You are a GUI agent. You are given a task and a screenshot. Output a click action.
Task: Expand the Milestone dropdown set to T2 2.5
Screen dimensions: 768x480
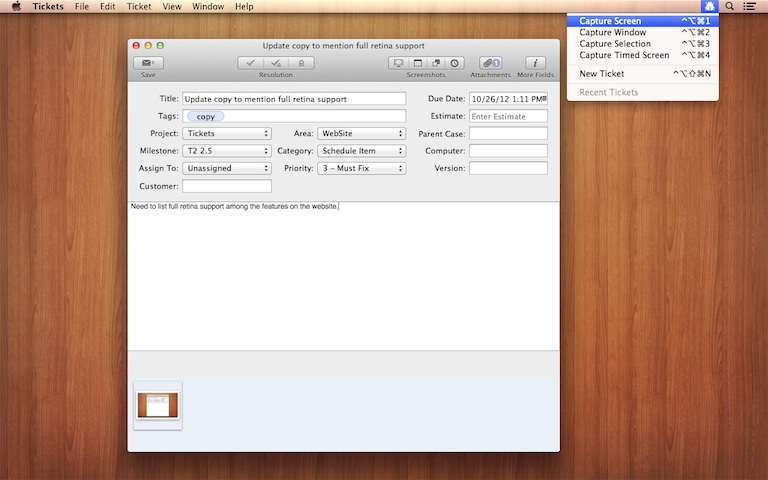(227, 151)
